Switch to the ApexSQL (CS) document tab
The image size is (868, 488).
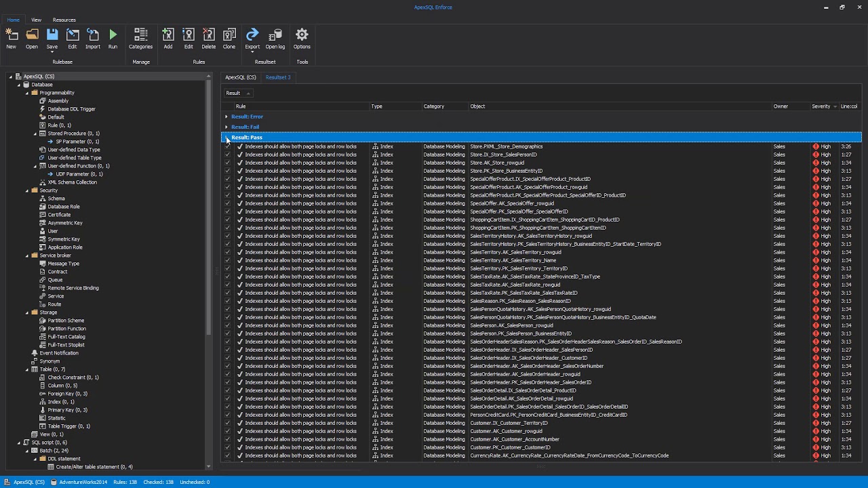click(241, 77)
